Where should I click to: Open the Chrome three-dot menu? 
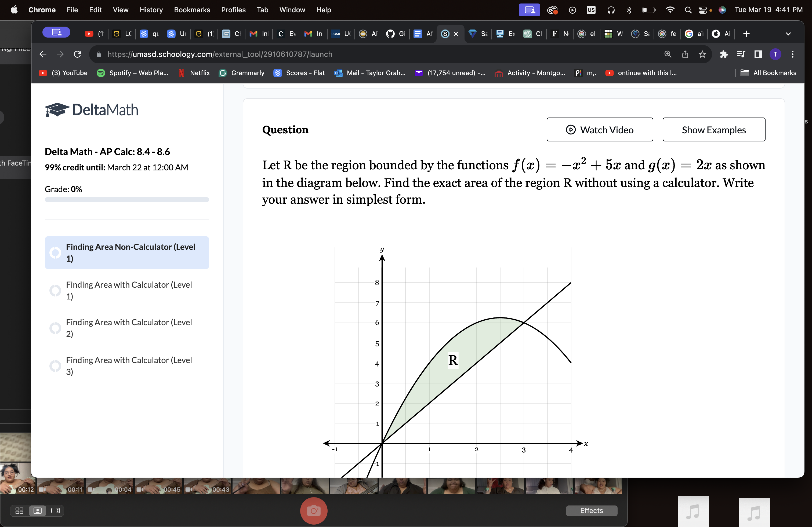[x=793, y=54]
